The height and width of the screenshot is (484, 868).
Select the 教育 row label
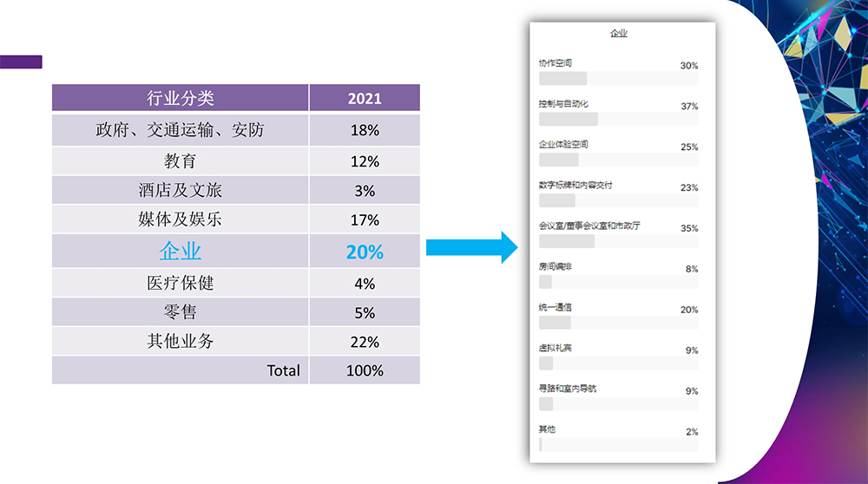181,161
